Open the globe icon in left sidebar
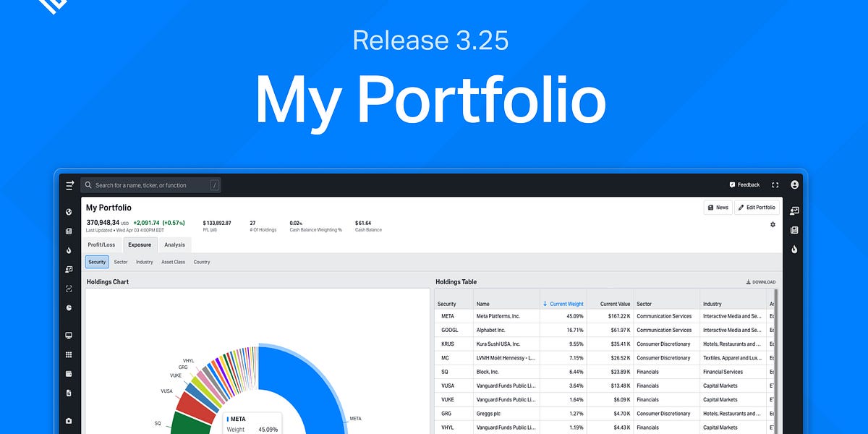 click(69, 212)
